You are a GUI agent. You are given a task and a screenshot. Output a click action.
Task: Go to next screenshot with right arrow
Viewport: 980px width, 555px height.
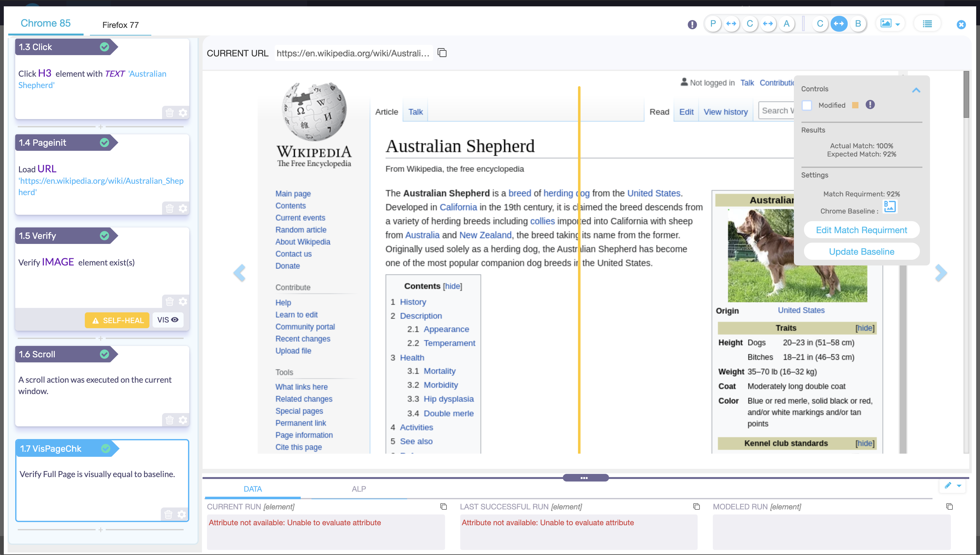(941, 273)
